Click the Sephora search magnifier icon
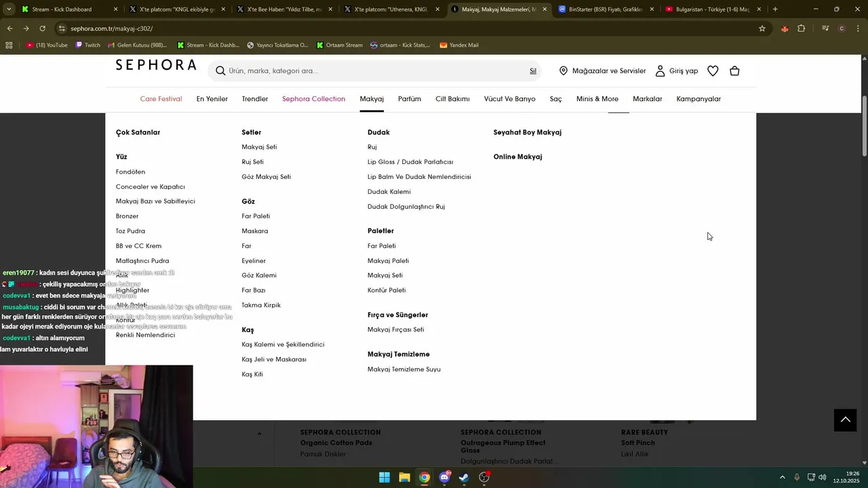This screenshot has height=488, width=868. click(220, 70)
